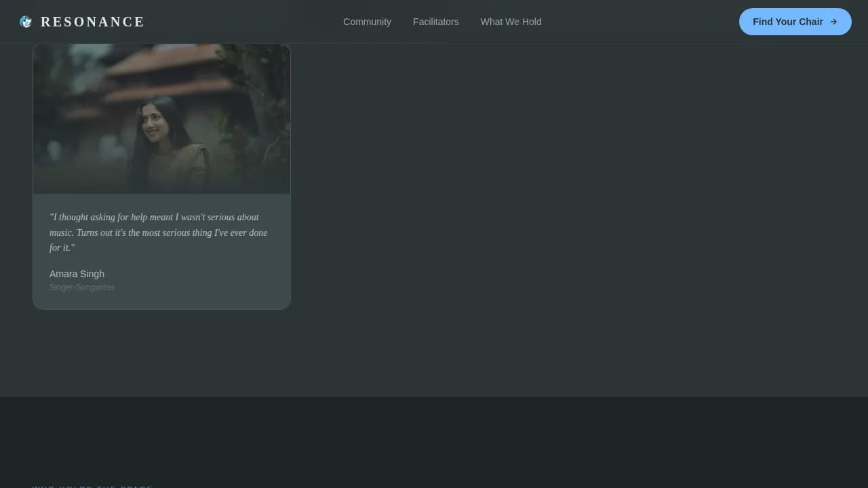This screenshot has height=488, width=868.
Task: Click the Singer-Songwriter subtitle text
Action: [x=81, y=287]
